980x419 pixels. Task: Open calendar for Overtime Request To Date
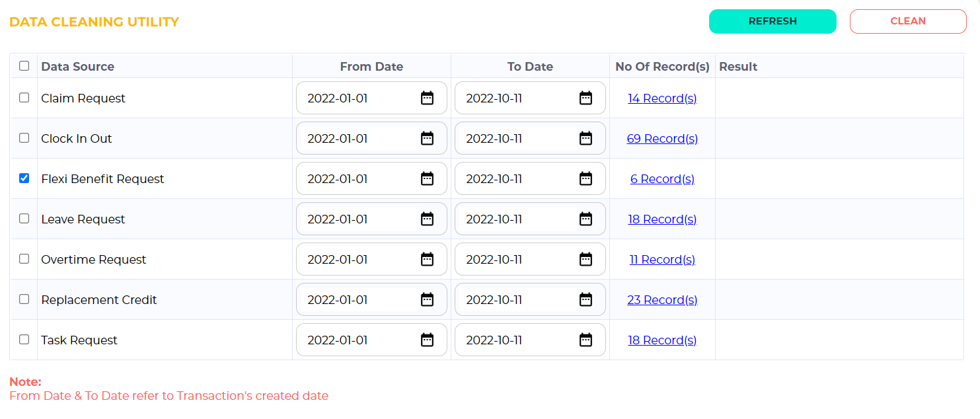(x=585, y=260)
